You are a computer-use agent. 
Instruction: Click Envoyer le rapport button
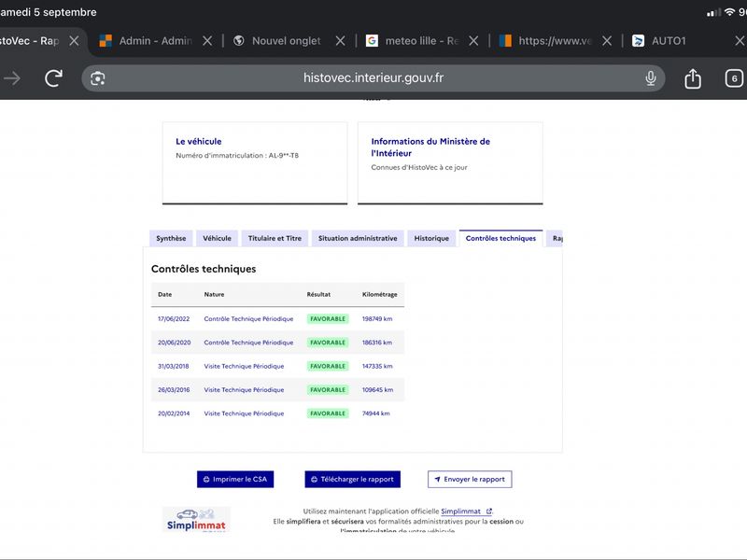pos(470,479)
